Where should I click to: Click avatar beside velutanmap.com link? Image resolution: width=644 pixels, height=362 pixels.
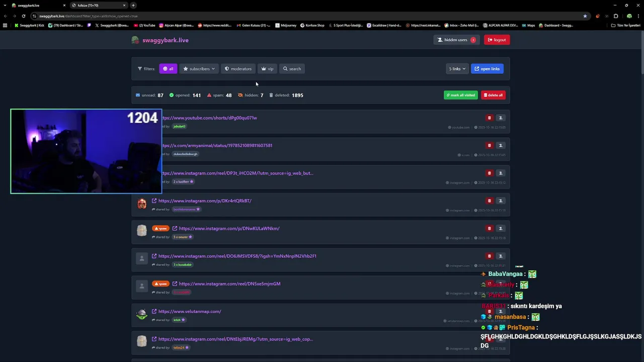142,314
